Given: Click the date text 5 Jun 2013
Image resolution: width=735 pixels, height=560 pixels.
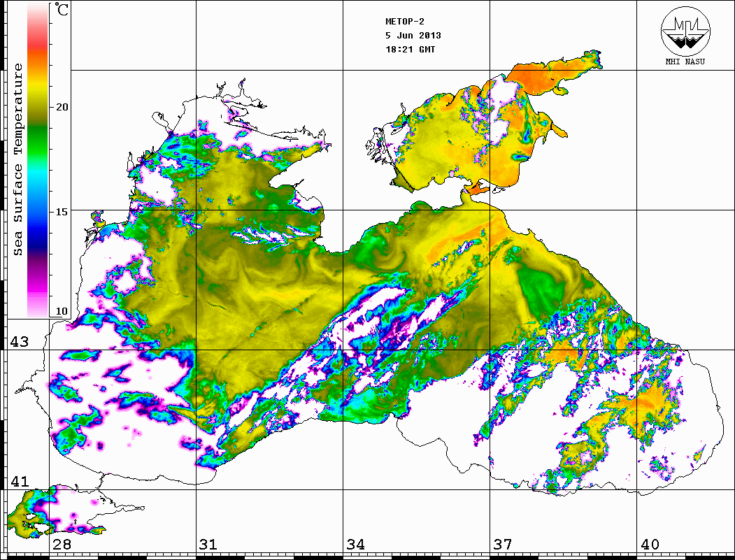Looking at the screenshot, I should [413, 36].
